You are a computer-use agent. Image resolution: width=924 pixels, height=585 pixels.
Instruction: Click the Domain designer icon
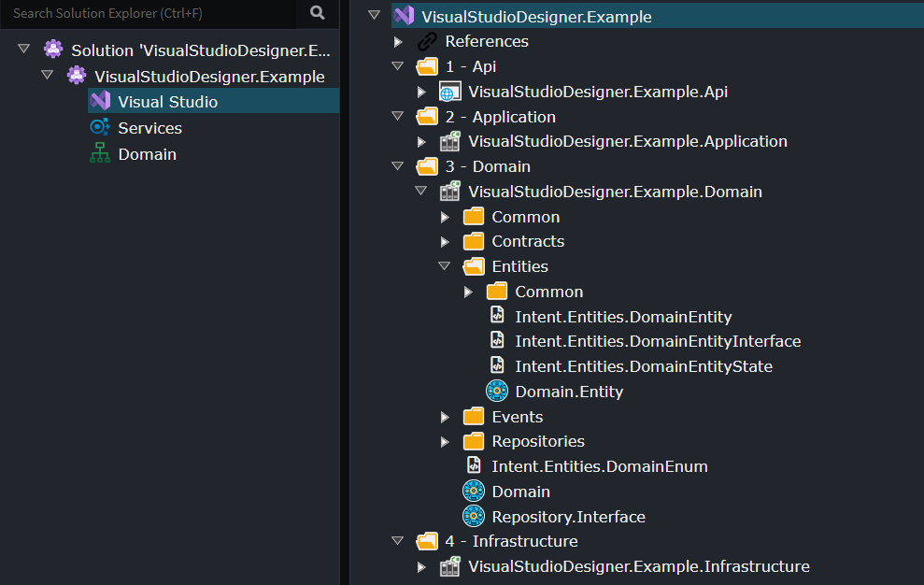100,152
